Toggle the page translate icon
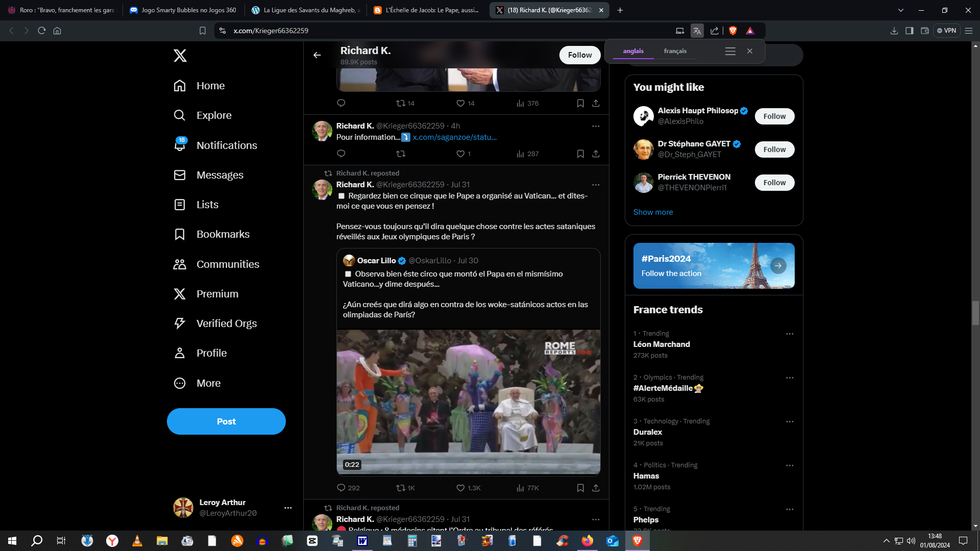980x551 pixels. point(697,31)
